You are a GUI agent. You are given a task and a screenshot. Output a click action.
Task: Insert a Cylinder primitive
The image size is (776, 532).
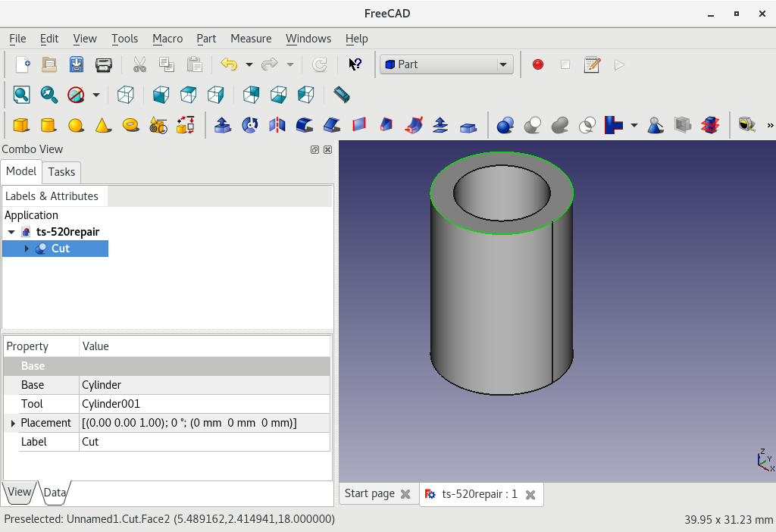pyautogui.click(x=48, y=125)
